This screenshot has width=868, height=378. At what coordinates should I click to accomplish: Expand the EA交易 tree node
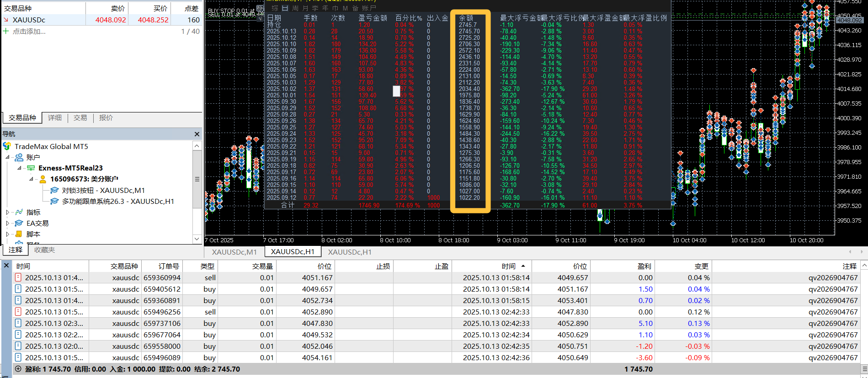click(x=8, y=223)
